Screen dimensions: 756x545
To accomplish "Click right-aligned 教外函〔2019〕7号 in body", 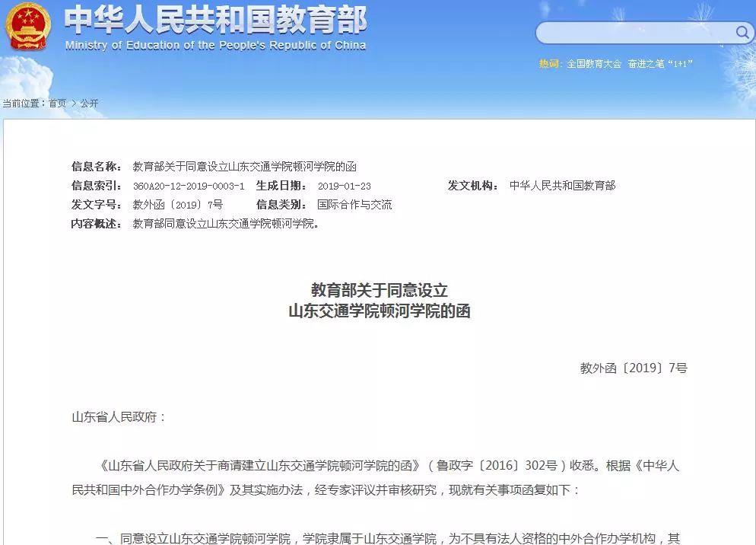I will (x=634, y=368).
